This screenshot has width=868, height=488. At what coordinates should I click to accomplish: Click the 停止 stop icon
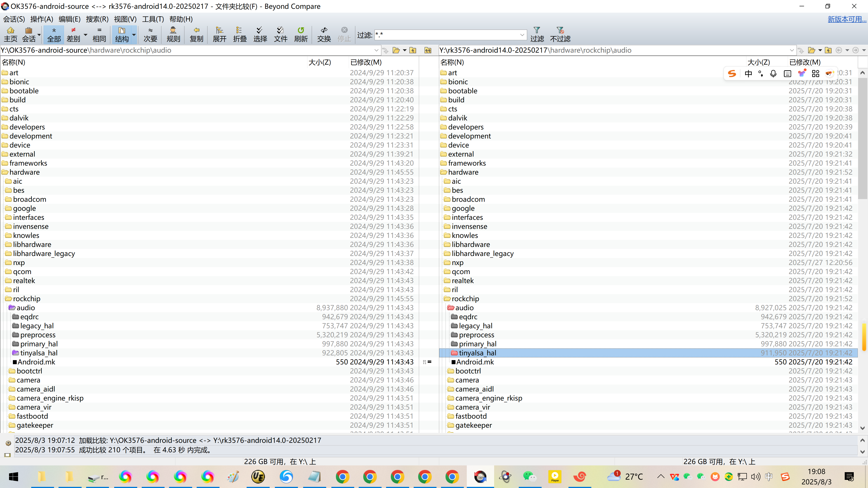344,35
